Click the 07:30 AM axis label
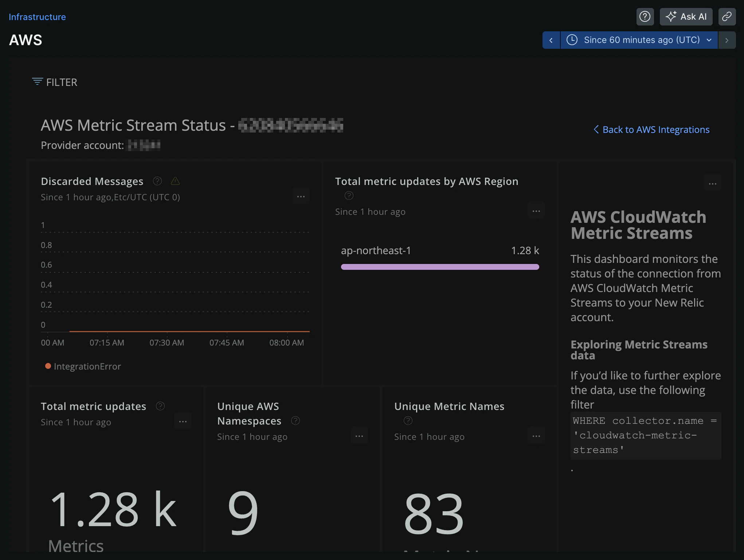 click(x=167, y=343)
